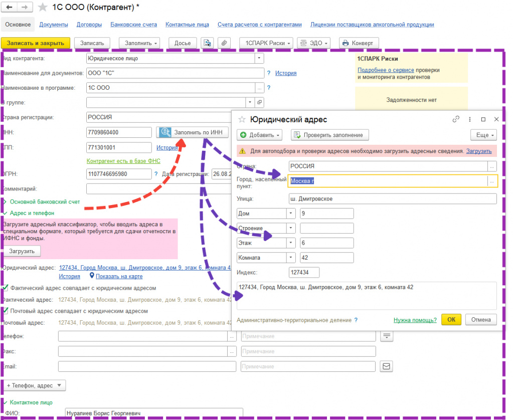Click the document exchange icon next to Досье
This screenshot has height=420, width=513.
pyautogui.click(x=207, y=43)
